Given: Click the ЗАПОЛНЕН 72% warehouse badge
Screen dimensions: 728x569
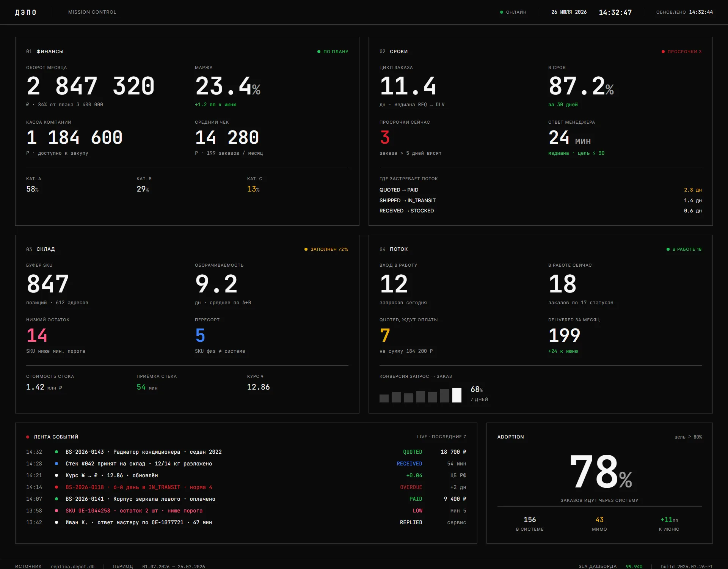Looking at the screenshot, I should pos(326,249).
